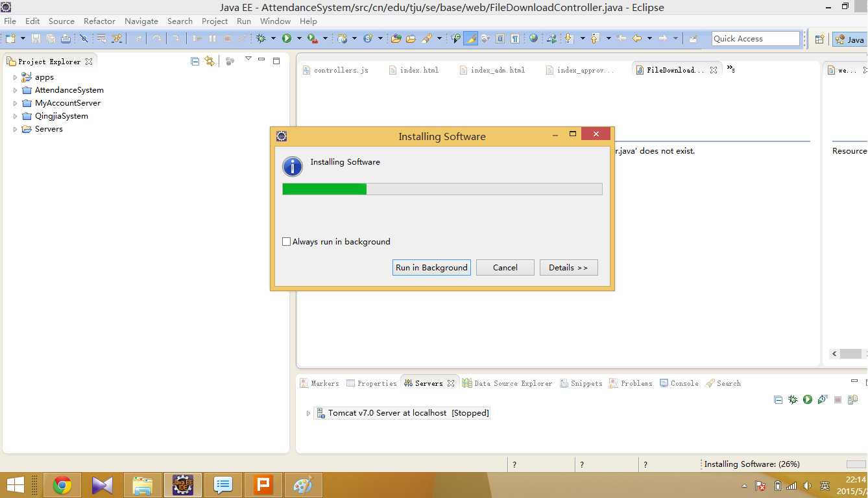Open the Navigate menu
The image size is (868, 498).
point(141,21)
